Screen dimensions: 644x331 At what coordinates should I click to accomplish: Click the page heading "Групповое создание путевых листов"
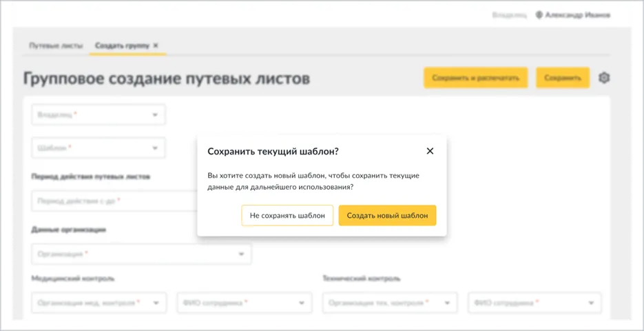(x=167, y=78)
